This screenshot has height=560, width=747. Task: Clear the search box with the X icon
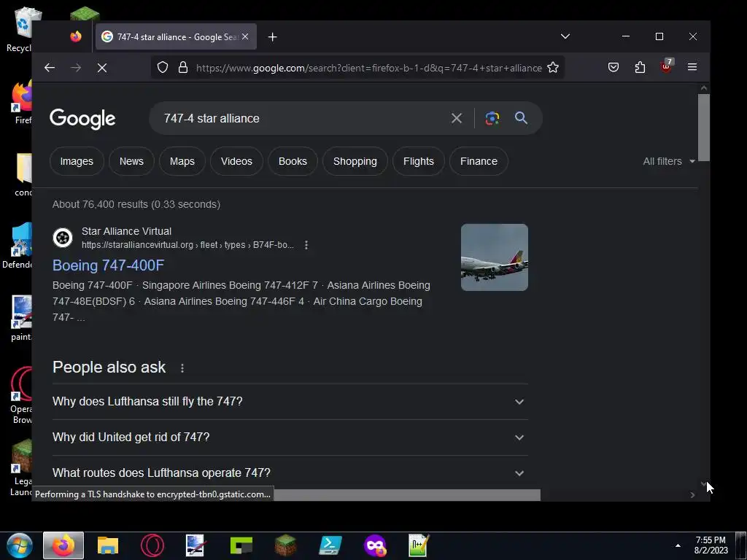tap(457, 118)
